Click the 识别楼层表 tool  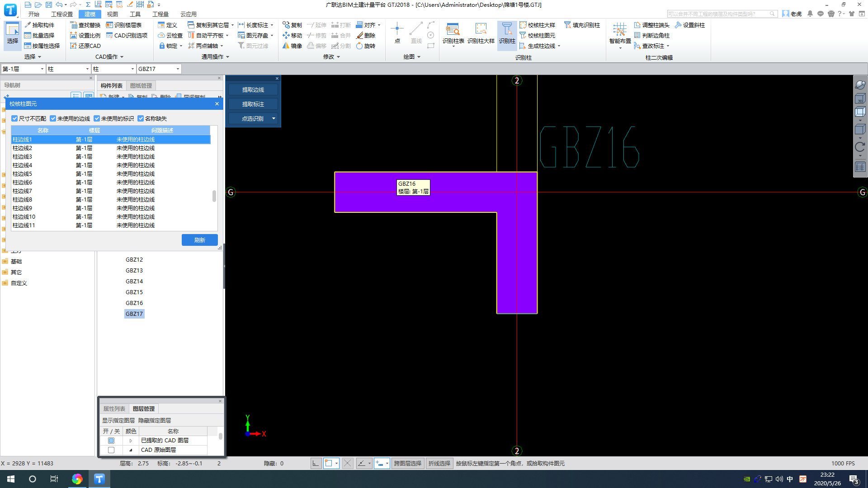point(124,25)
